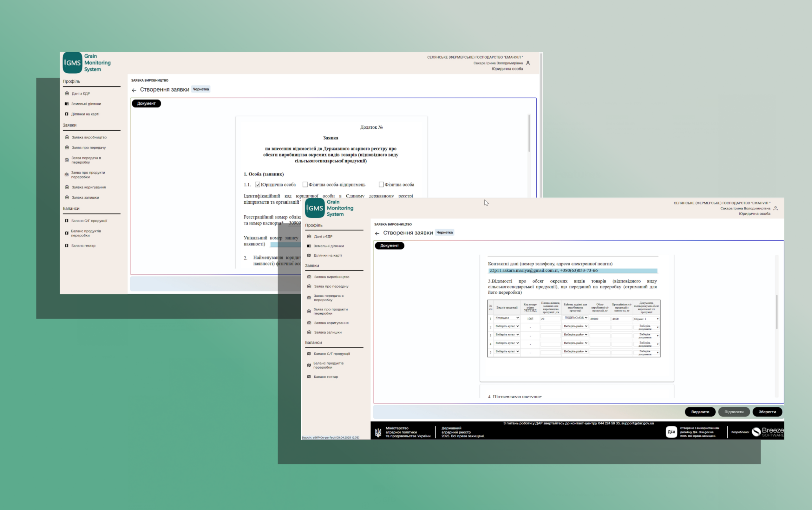Click Дія logo in the footer
Image resolution: width=812 pixels, height=510 pixels.
click(x=671, y=431)
